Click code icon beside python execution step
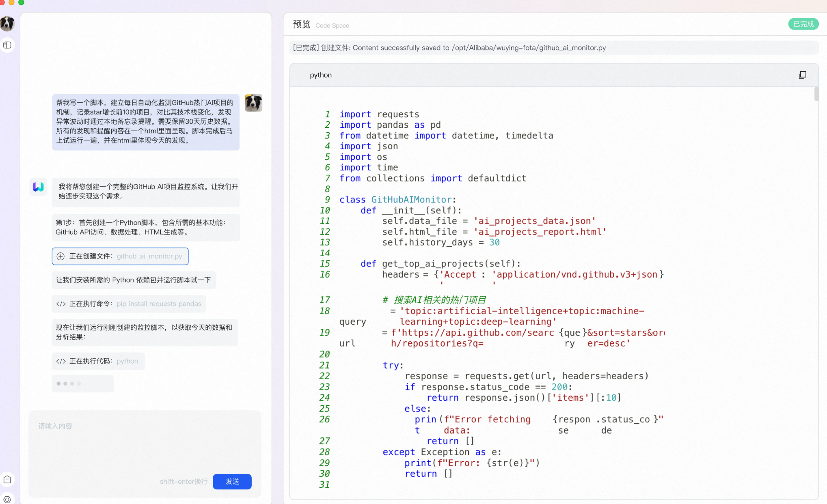 pos(61,361)
